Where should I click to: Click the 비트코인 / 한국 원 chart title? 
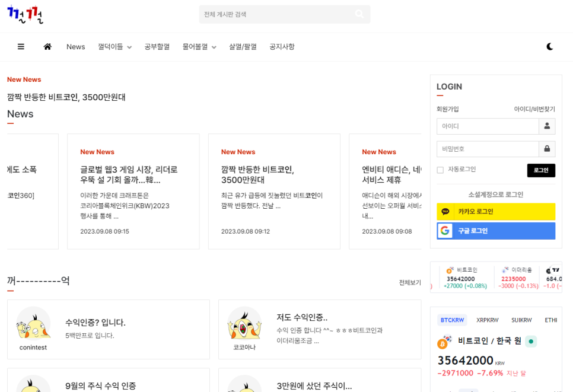coord(489,341)
